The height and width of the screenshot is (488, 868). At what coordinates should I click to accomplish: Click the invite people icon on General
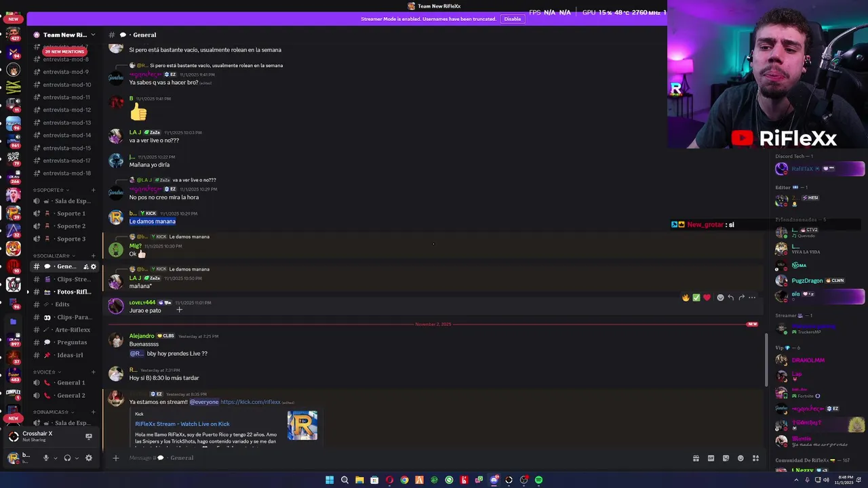pyautogui.click(x=85, y=266)
